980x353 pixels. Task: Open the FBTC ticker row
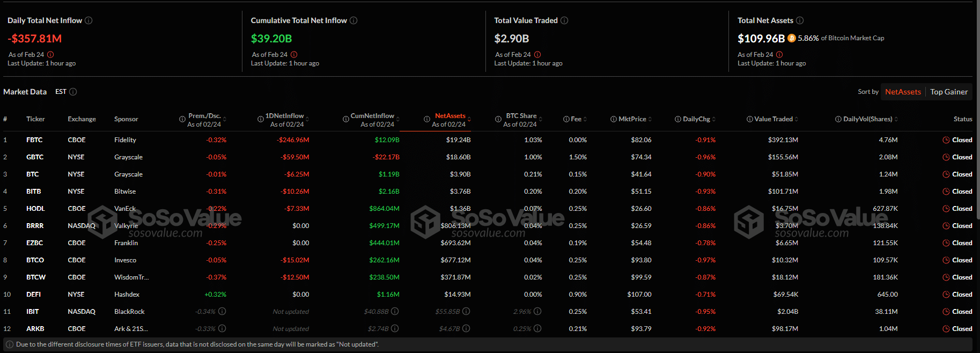[x=488, y=140]
